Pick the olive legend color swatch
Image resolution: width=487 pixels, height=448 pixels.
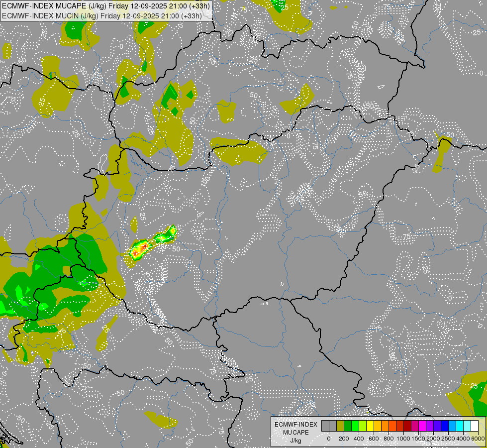[340, 426]
